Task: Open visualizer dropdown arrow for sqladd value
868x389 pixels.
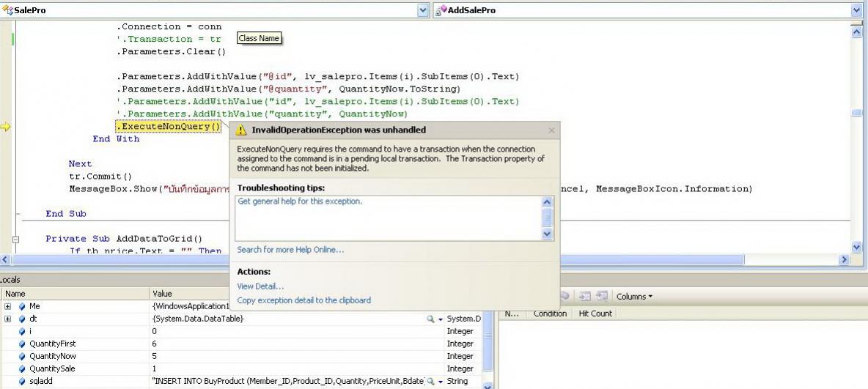Action: coord(441,381)
